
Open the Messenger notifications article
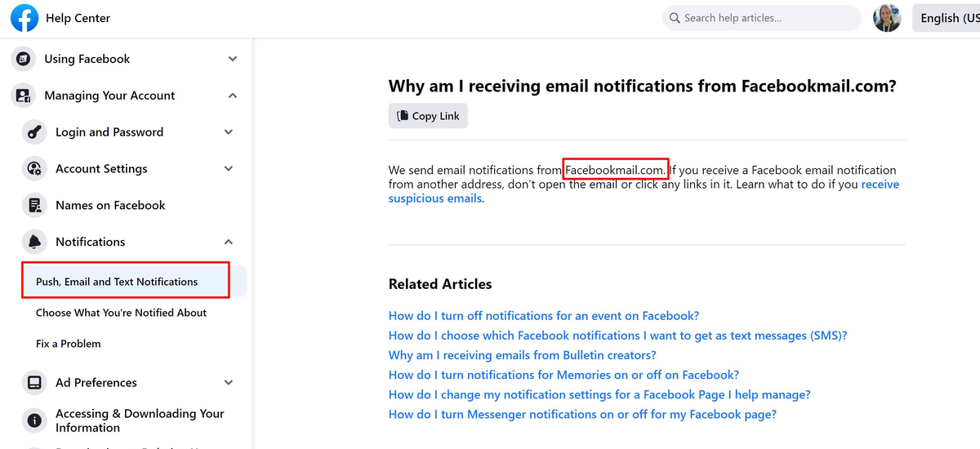582,414
